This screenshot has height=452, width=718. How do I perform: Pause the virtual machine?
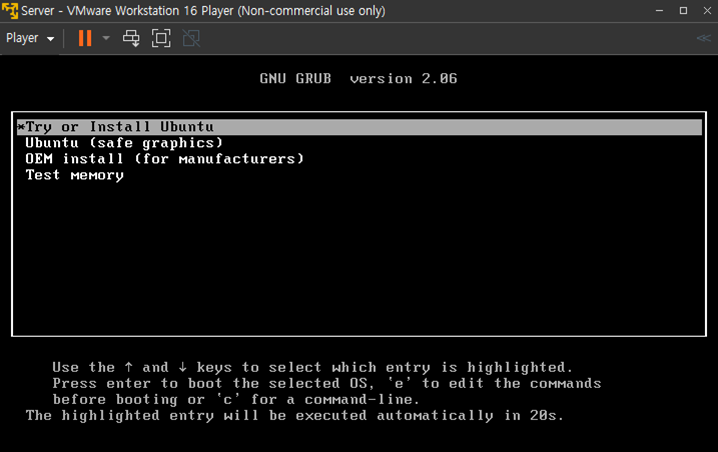[x=85, y=38]
